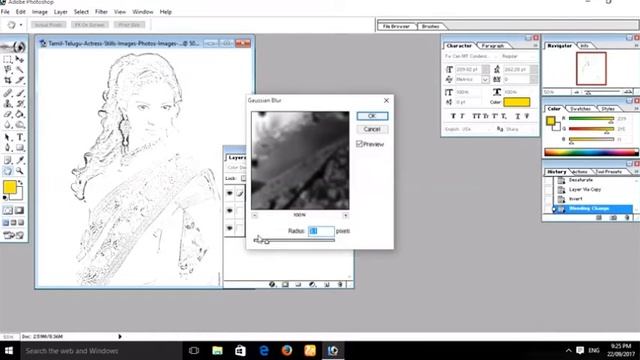Select the Brush tool

pos(20,93)
